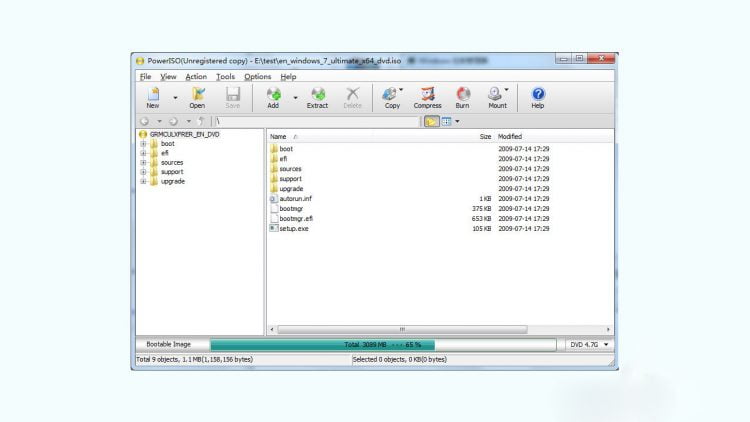The width and height of the screenshot is (750, 422).
Task: Click the path address field
Action: point(316,122)
